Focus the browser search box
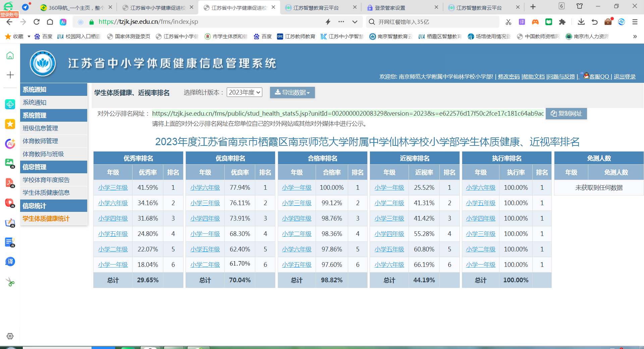 [433, 22]
